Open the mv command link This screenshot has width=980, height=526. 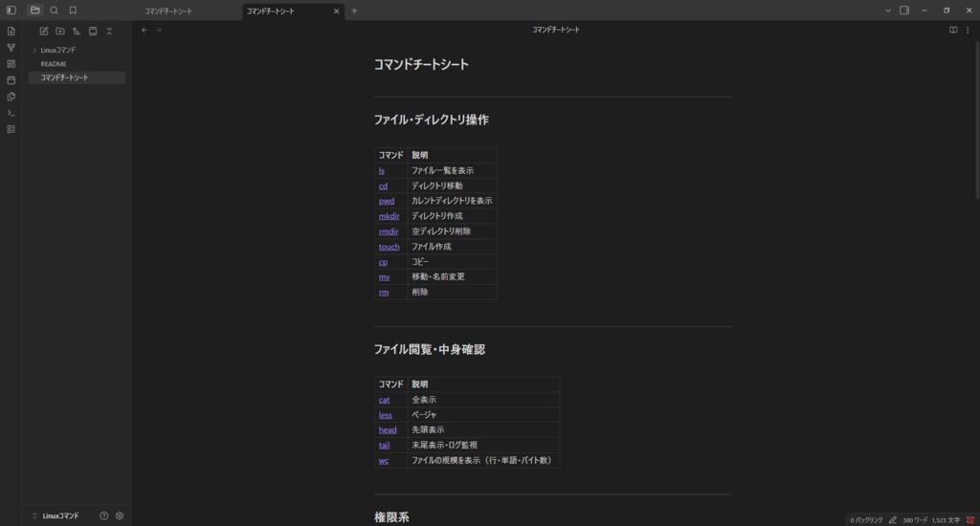[385, 276]
